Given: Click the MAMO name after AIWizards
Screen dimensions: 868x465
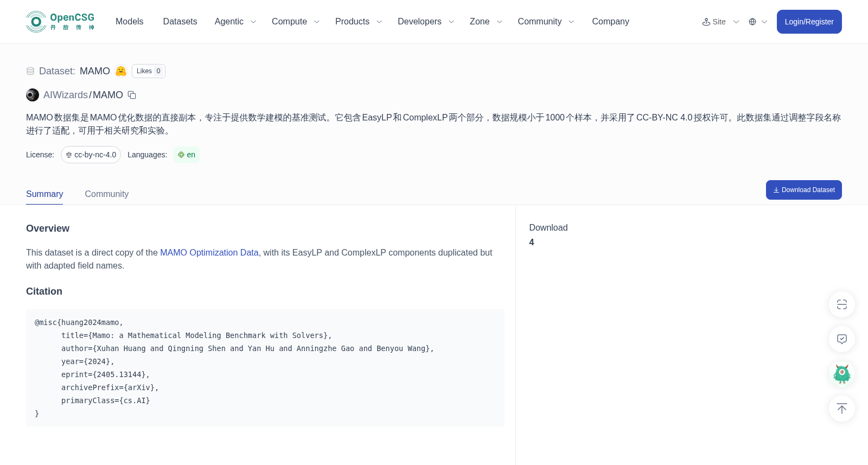Looking at the screenshot, I should pos(108,95).
